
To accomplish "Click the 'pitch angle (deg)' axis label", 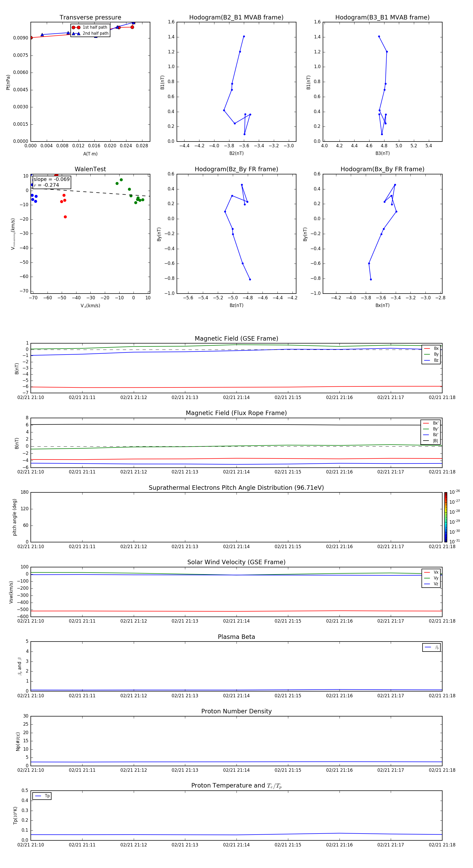I will [x=14, y=517].
